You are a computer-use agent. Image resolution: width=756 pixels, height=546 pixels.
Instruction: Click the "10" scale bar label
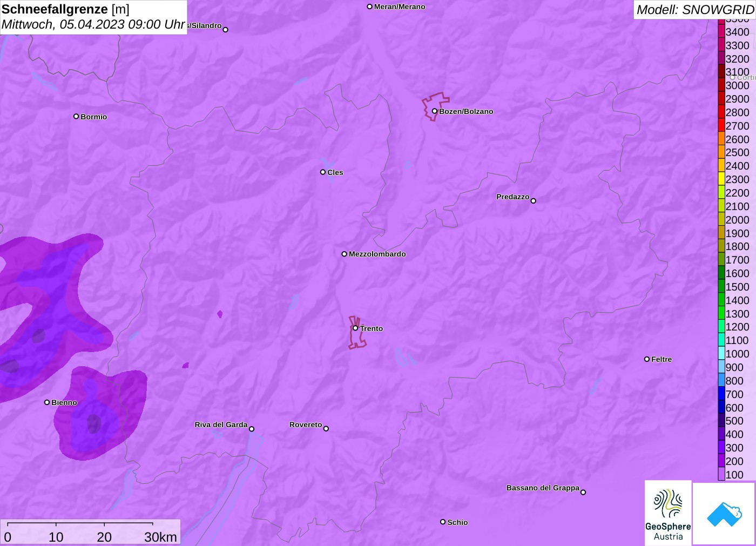coord(56,537)
